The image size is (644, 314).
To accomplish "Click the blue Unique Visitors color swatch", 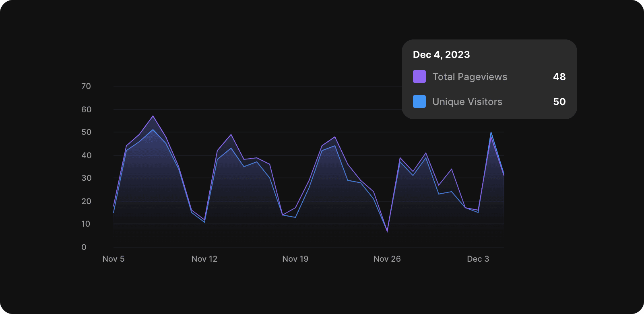I will (x=419, y=101).
